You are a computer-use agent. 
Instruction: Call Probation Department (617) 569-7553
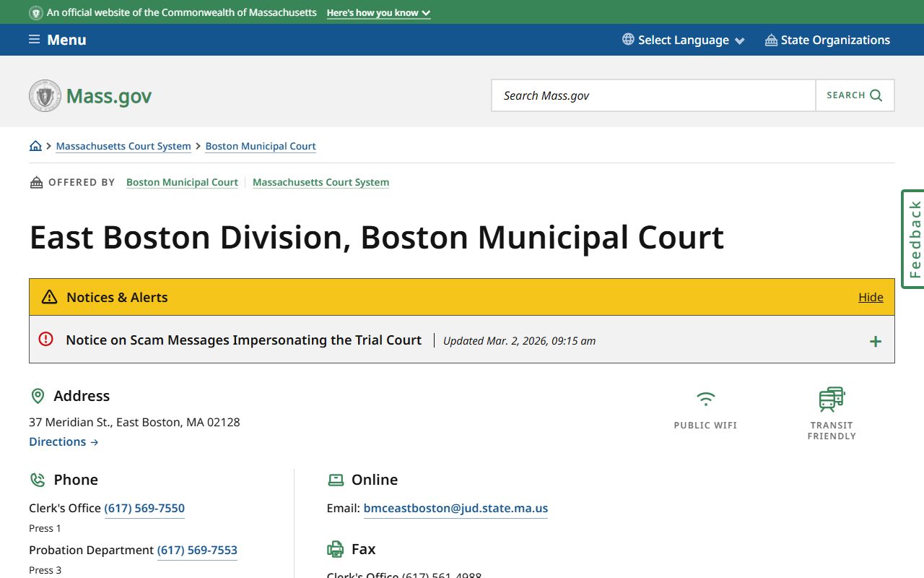point(197,550)
